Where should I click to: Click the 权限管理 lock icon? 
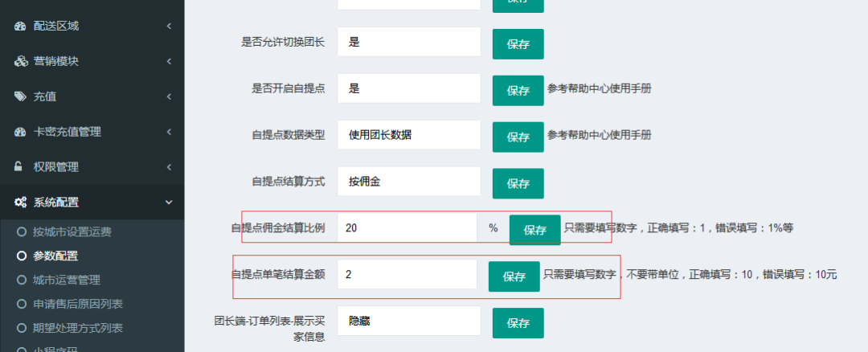(x=19, y=167)
